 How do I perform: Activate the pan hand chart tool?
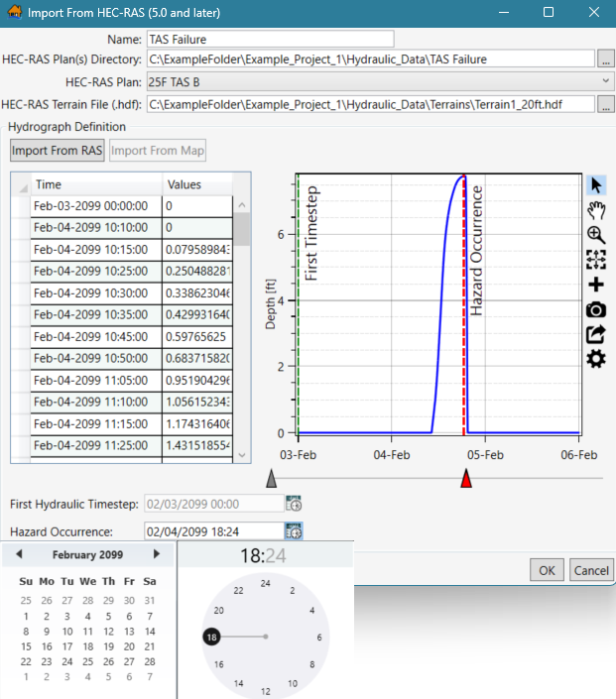coord(596,209)
